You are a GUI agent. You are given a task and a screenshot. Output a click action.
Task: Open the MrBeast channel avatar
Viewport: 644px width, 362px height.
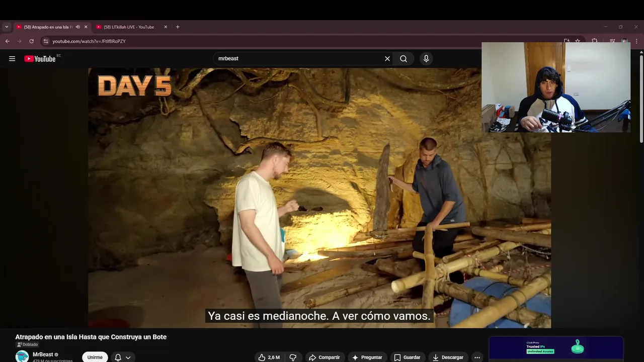tap(22, 356)
